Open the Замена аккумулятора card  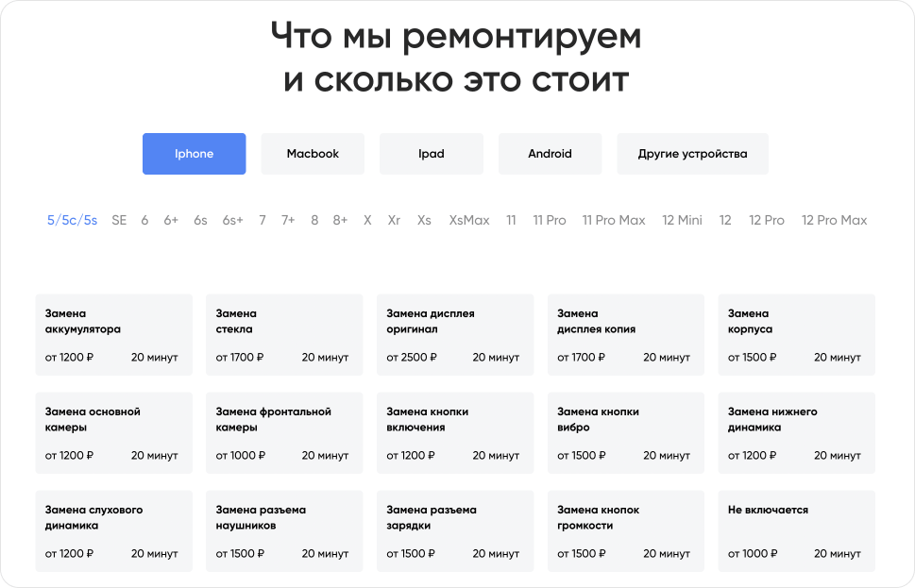click(x=114, y=335)
